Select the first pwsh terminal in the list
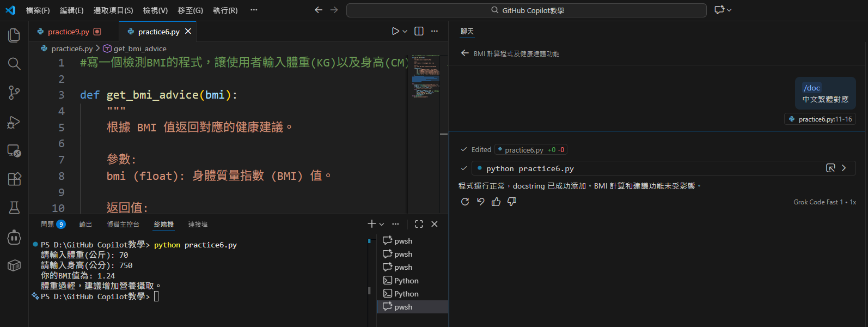Screen dimensions: 868x327 [x=412, y=241]
